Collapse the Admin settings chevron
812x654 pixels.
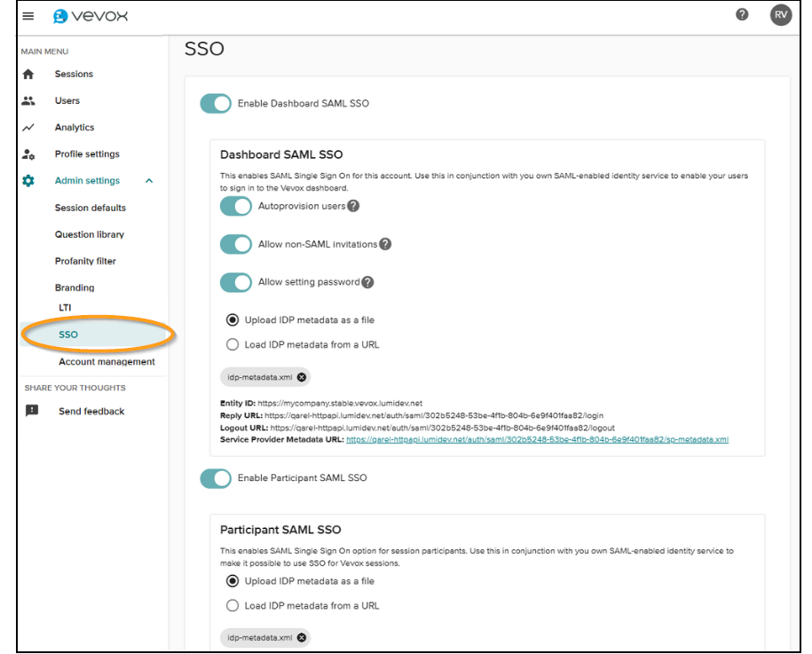(x=149, y=181)
